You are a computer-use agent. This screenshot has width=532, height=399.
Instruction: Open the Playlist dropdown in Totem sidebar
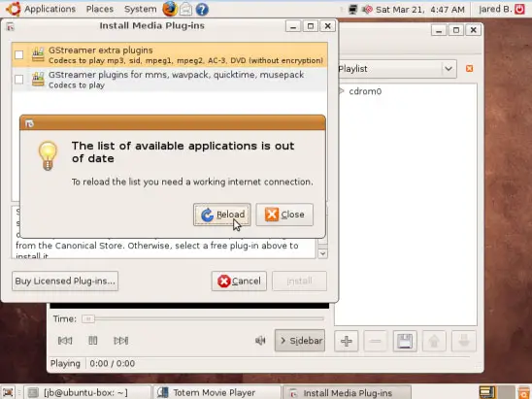[x=397, y=69]
